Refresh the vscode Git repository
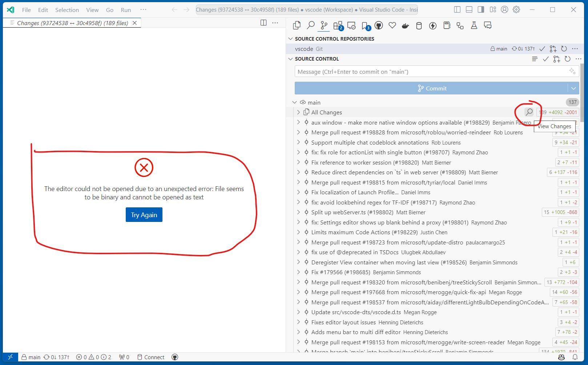588x365 pixels. click(564, 48)
